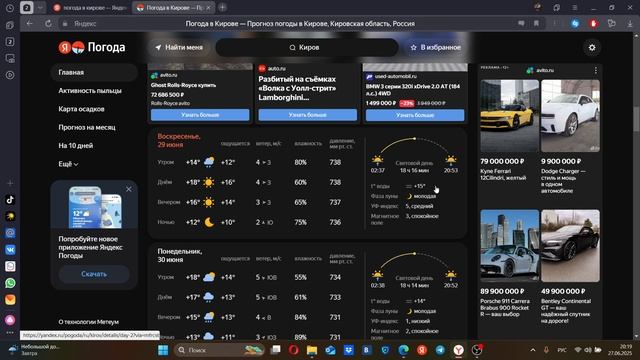Open weather widget 'Небольшой до...' on taskbar
Screen dimensions: 640x360
click(x=35, y=350)
